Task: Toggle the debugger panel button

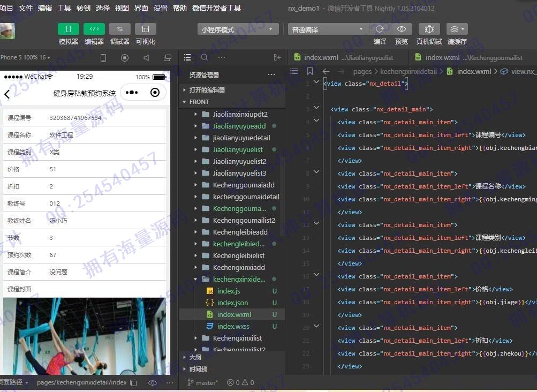Action: (120, 29)
